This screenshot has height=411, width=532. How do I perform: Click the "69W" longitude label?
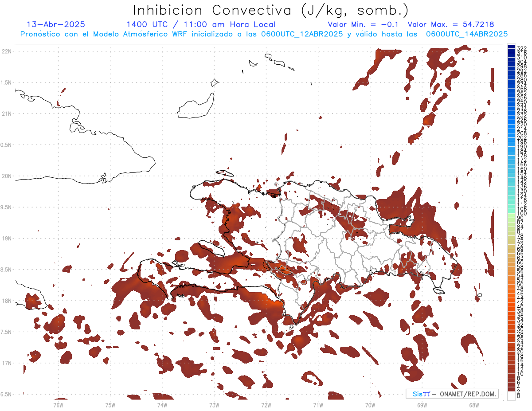click(422, 404)
